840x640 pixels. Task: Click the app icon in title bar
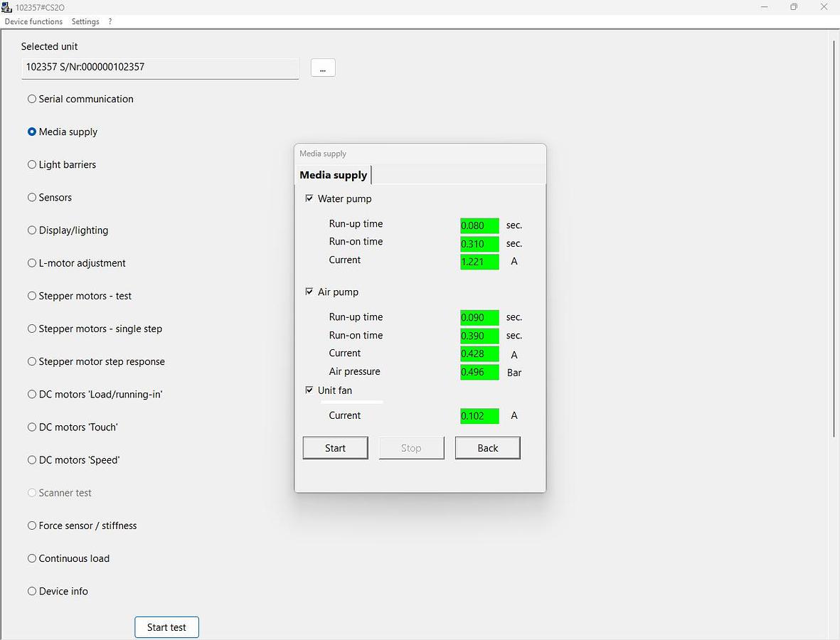[7, 7]
